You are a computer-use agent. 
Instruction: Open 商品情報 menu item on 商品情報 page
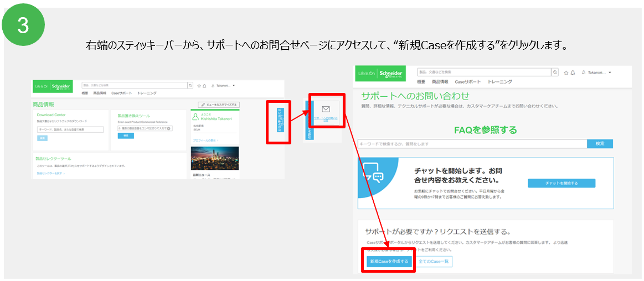click(99, 93)
